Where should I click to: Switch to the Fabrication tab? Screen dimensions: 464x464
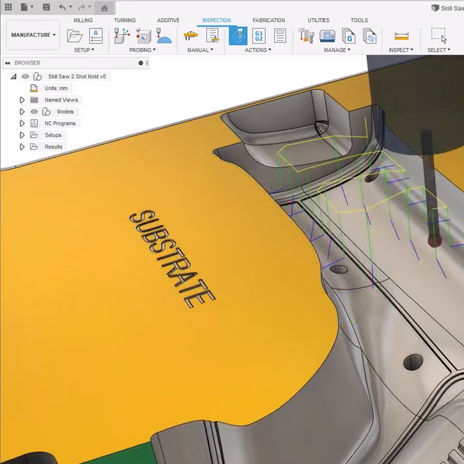[269, 20]
